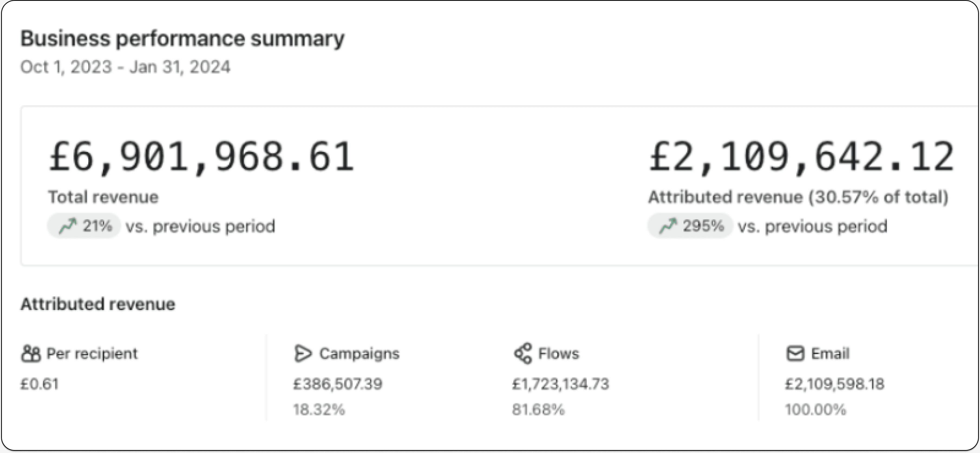980x453 pixels.
Task: Click the Campaigns revenue value £386,507.39
Action: (x=337, y=384)
